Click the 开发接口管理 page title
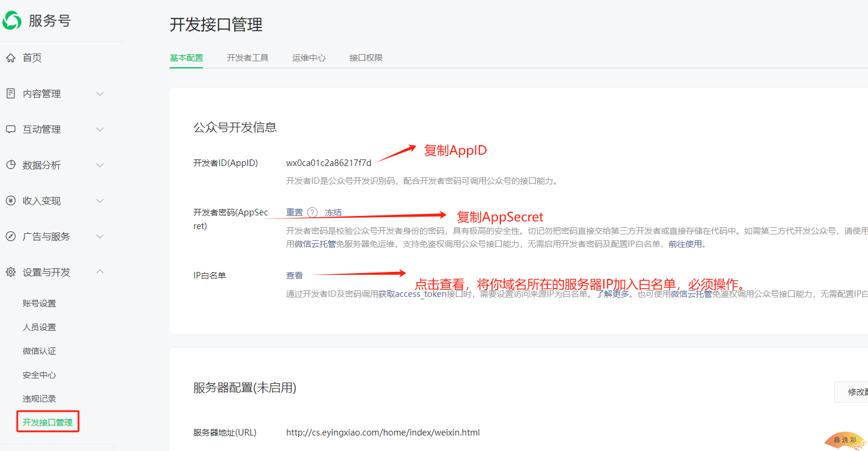This screenshot has width=868, height=451. pyautogui.click(x=216, y=24)
